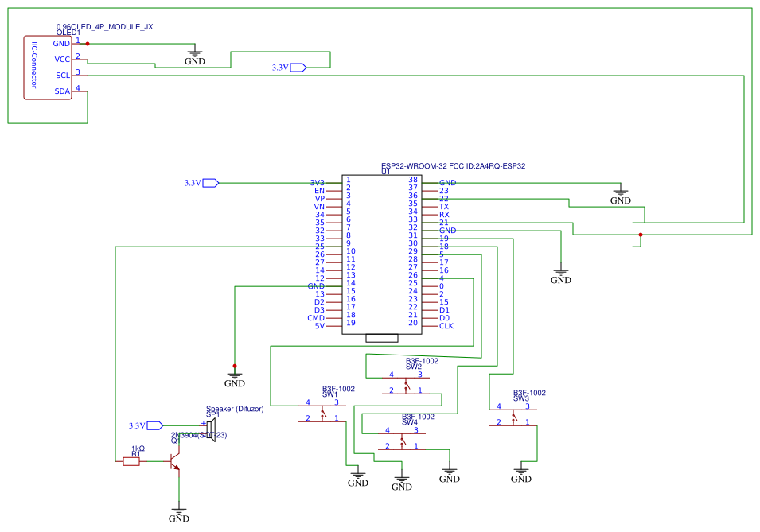Select the 2N3904 transistor Q1 symbol

coord(175,460)
